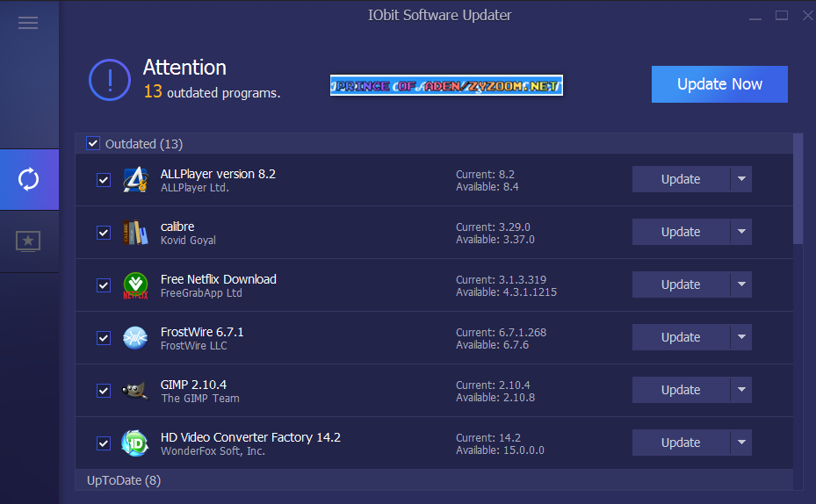Toggle the Outdated (13) select-all checkbox

point(93,143)
